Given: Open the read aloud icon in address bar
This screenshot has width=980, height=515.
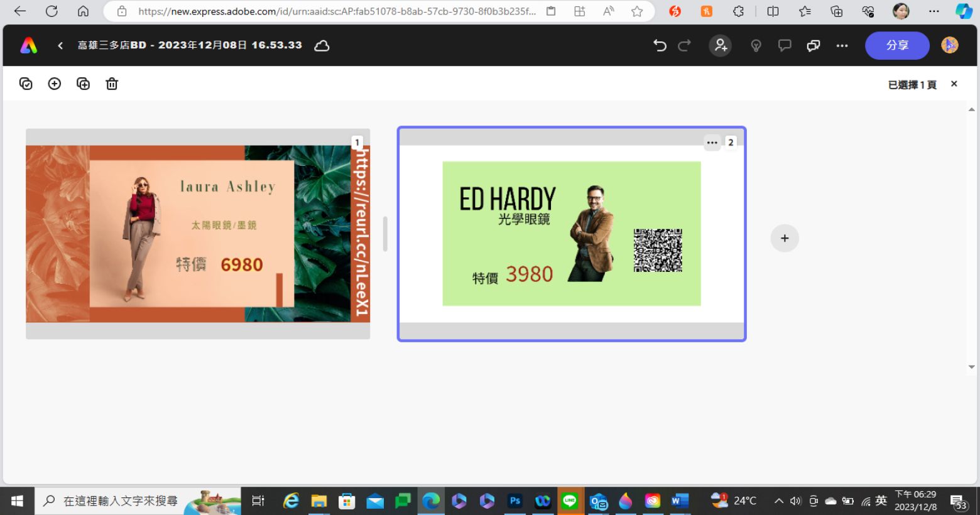Looking at the screenshot, I should pos(608,11).
